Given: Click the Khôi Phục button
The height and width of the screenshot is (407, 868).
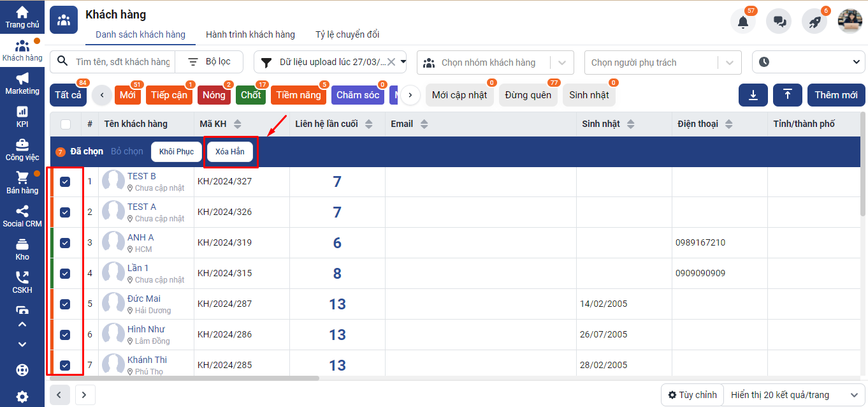Looking at the screenshot, I should pyautogui.click(x=177, y=152).
